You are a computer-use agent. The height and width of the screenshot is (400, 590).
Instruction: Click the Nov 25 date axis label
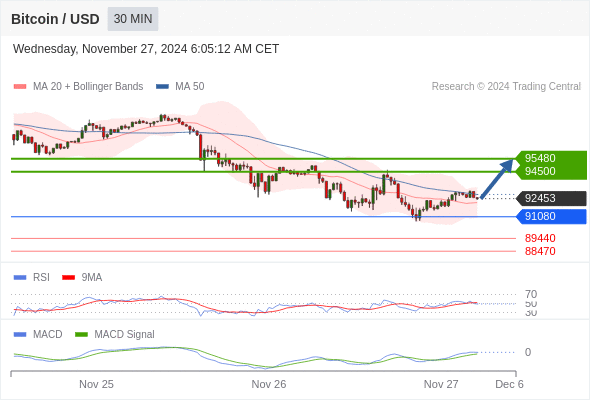click(x=96, y=384)
